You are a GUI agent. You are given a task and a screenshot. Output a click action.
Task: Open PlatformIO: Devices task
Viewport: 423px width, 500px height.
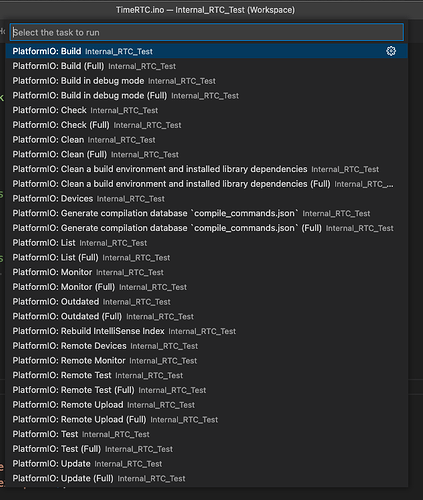pyautogui.click(x=206, y=199)
